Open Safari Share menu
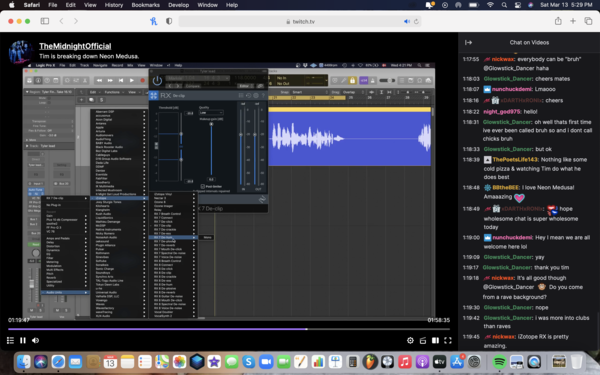The image size is (600, 375). [x=558, y=21]
